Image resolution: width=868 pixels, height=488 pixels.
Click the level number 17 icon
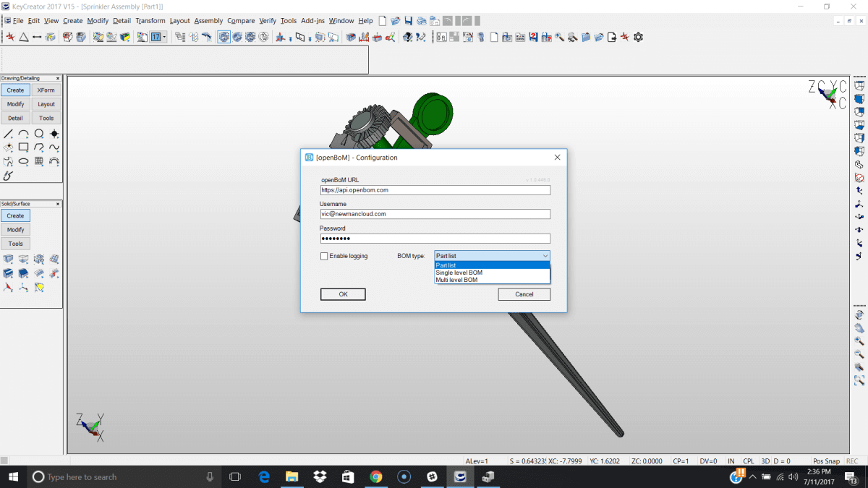click(x=155, y=37)
